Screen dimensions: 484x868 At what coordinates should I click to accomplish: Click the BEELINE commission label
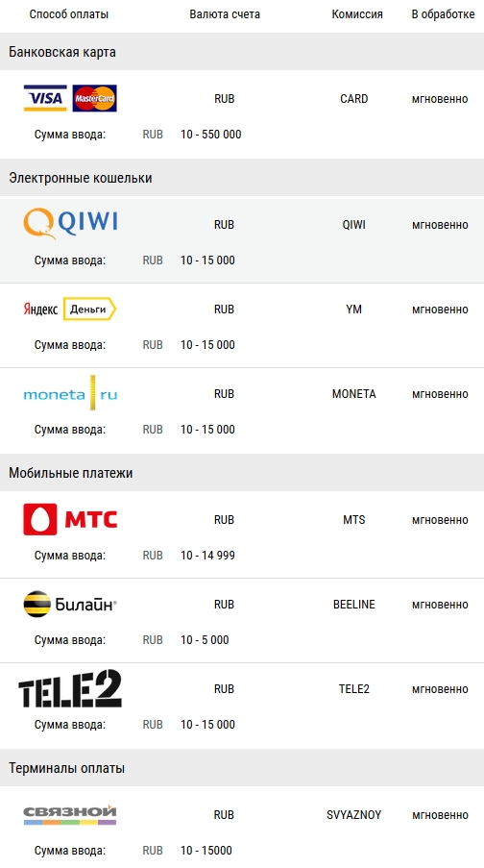click(x=354, y=604)
